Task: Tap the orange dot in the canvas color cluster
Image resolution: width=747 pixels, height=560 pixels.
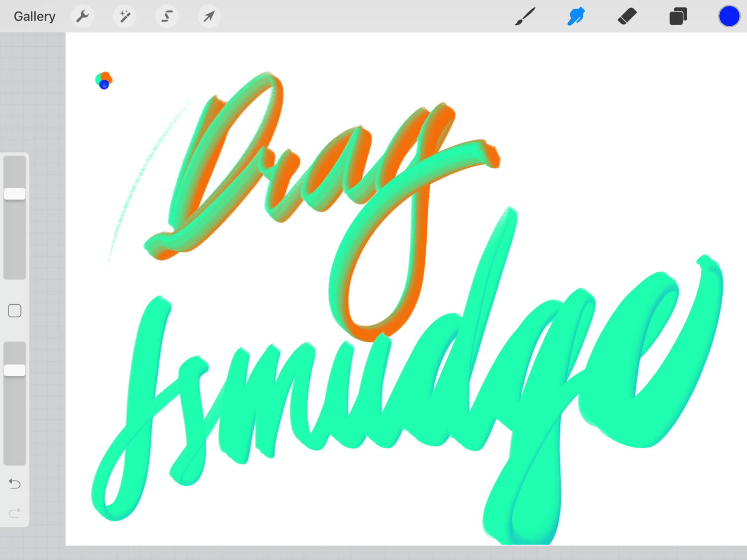Action: coord(107,76)
